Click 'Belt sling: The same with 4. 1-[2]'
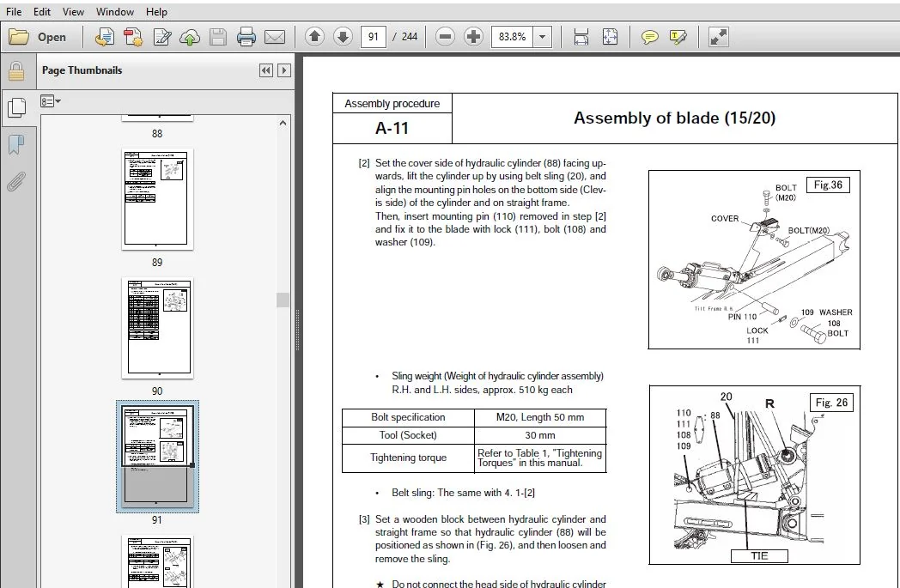The height and width of the screenshot is (588, 900). pos(463,493)
